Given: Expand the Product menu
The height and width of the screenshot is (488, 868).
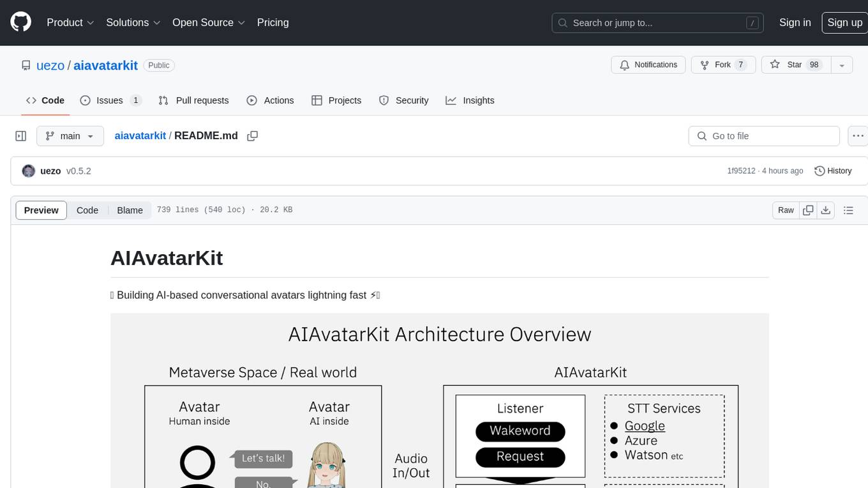Looking at the screenshot, I should pos(70,22).
